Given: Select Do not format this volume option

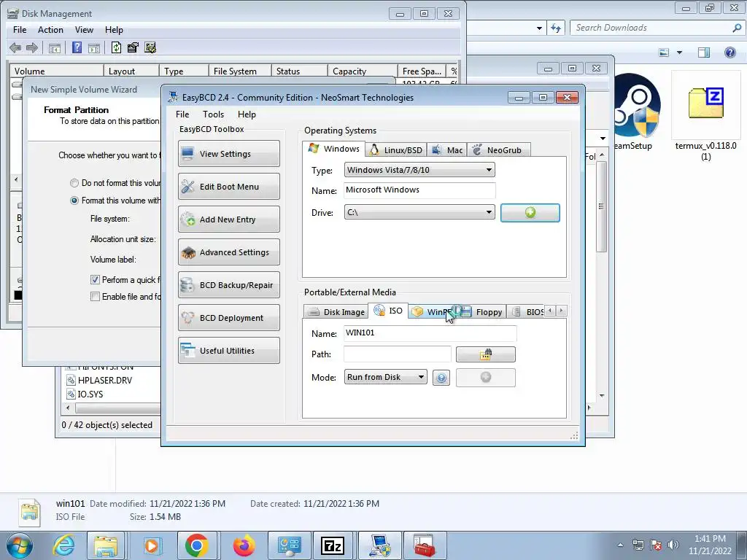Looking at the screenshot, I should tap(74, 183).
